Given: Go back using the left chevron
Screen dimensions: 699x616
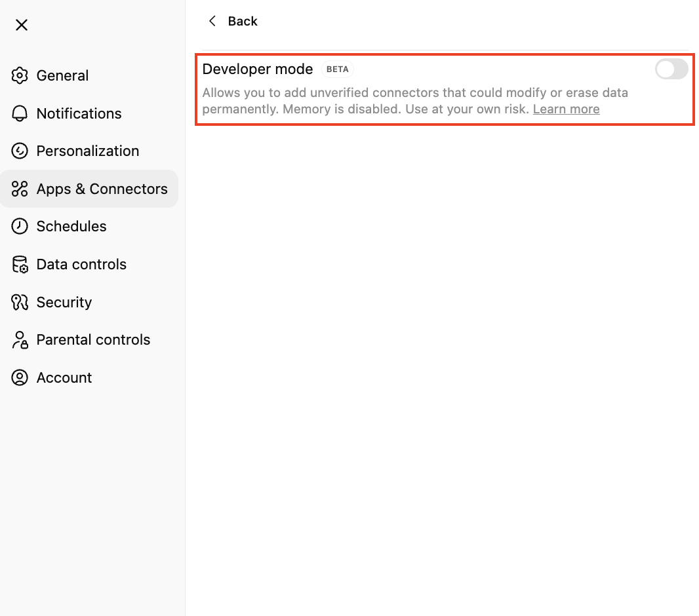Looking at the screenshot, I should 212,21.
